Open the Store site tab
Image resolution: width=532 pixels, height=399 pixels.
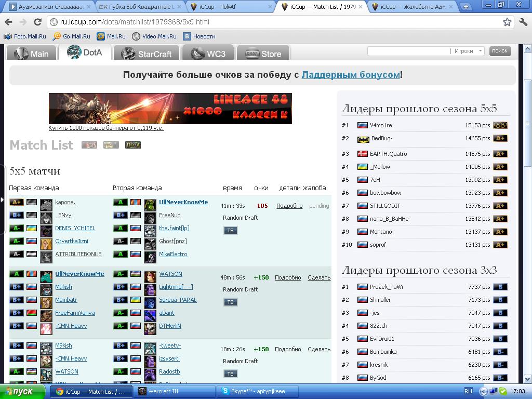point(263,54)
